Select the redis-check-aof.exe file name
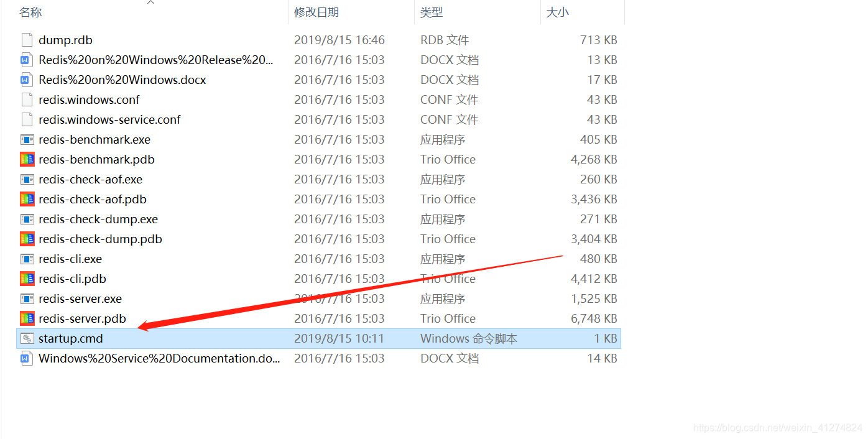The height and width of the screenshot is (439, 868). coord(90,180)
